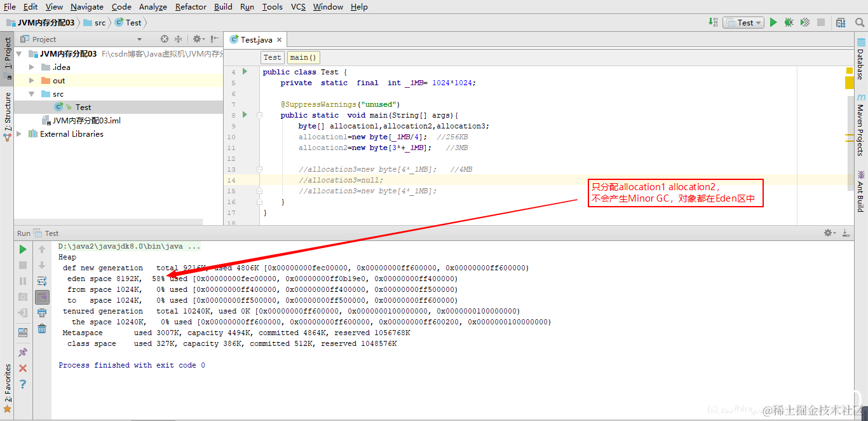Viewport: 868px width, 421px height.
Task: Toggle soft-wrap in console output
Action: pos(42,281)
